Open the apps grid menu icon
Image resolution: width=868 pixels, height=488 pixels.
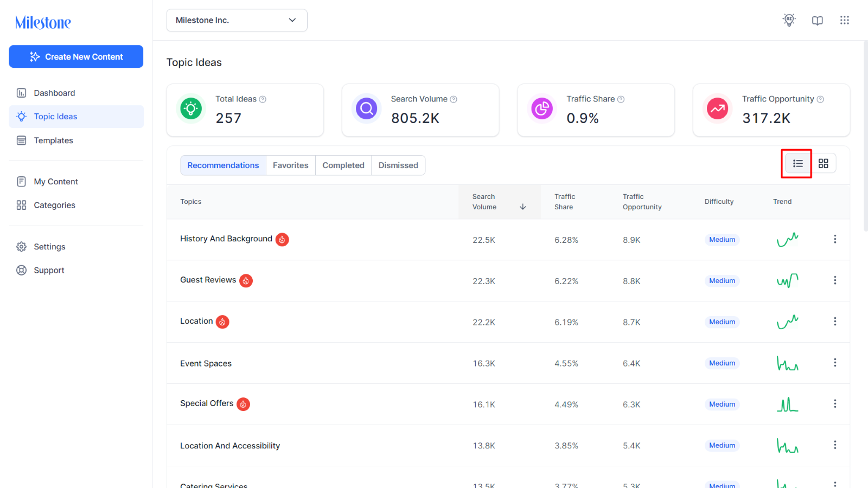coord(844,20)
